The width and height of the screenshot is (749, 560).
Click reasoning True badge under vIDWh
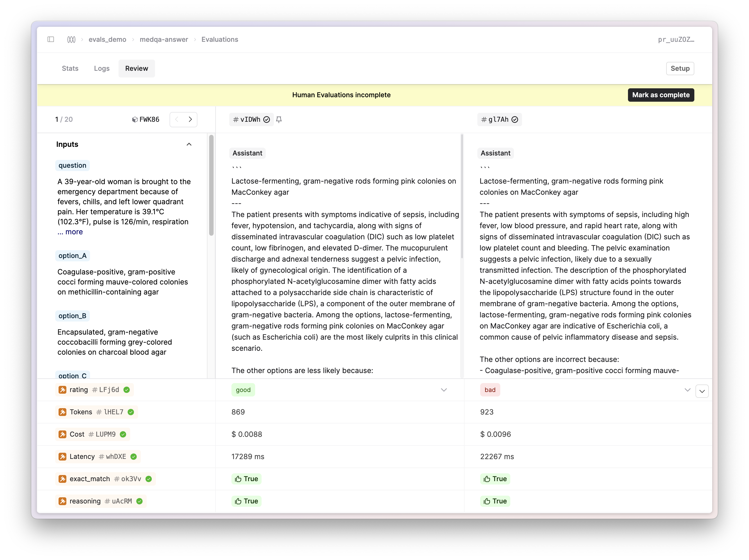click(246, 501)
